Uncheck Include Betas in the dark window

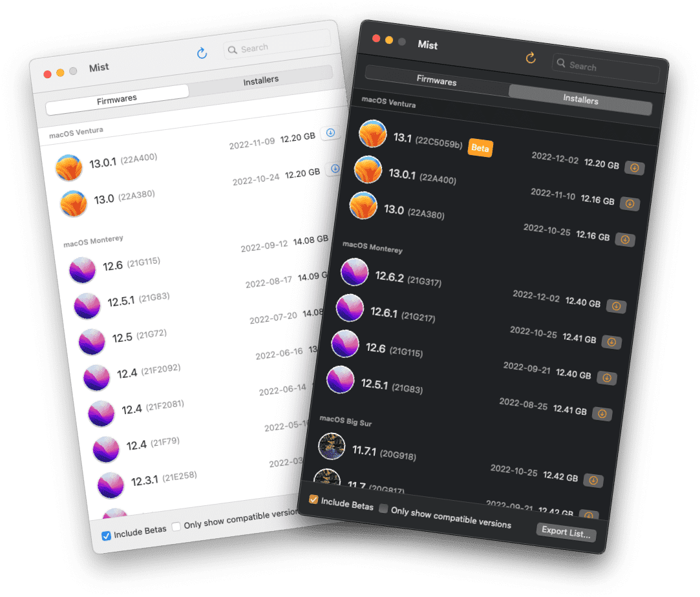(x=313, y=499)
